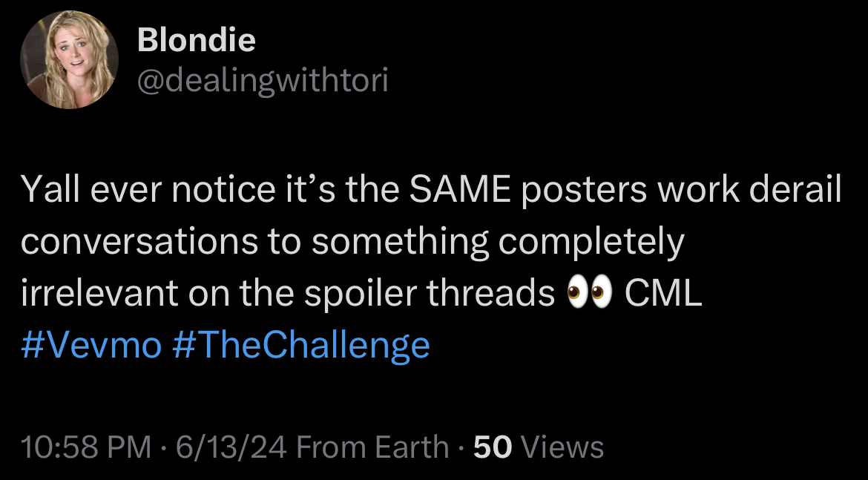Open the 50 Views count
Image resolution: width=868 pixels, height=480 pixels.
point(539,447)
